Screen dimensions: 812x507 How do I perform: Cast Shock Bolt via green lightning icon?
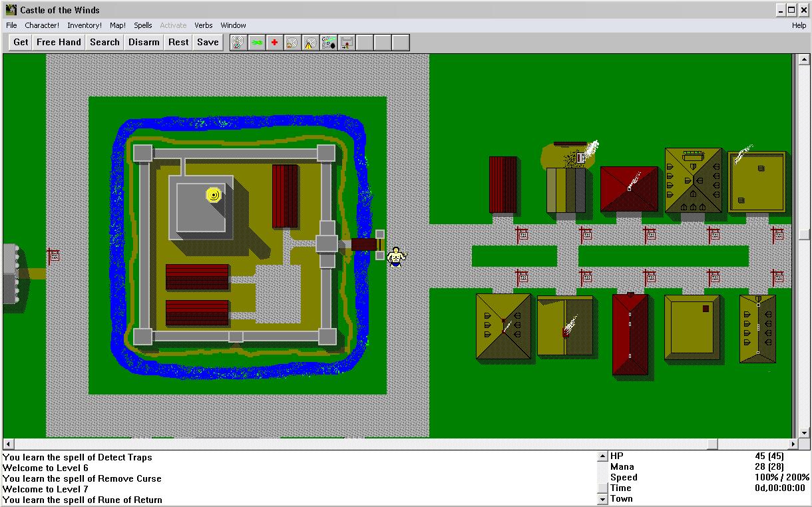pos(256,42)
